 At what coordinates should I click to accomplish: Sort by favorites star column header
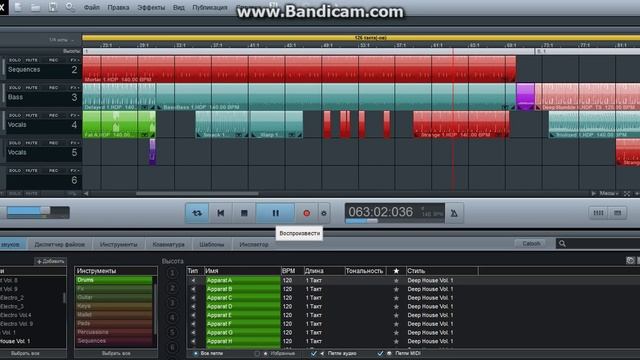(396, 271)
